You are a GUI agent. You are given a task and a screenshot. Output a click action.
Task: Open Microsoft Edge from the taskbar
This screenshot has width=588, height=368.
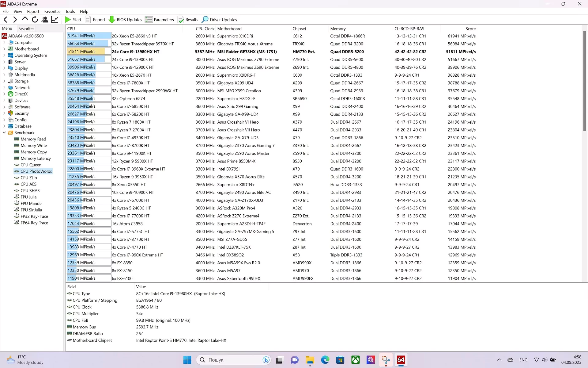click(x=325, y=360)
